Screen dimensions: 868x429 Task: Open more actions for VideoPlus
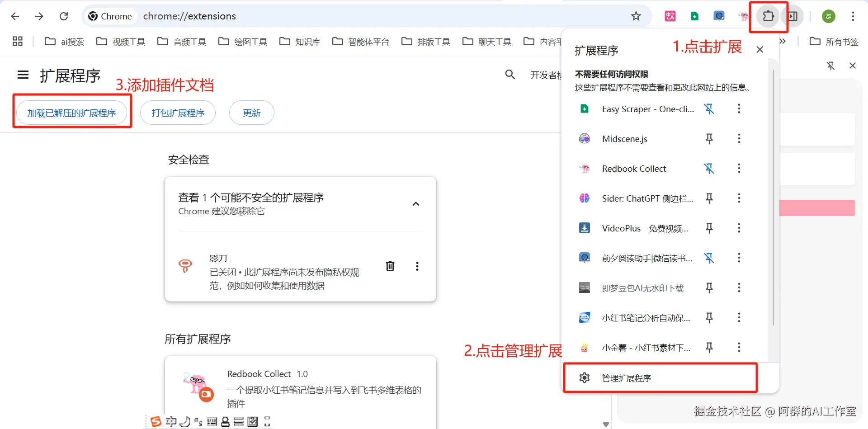click(x=739, y=228)
